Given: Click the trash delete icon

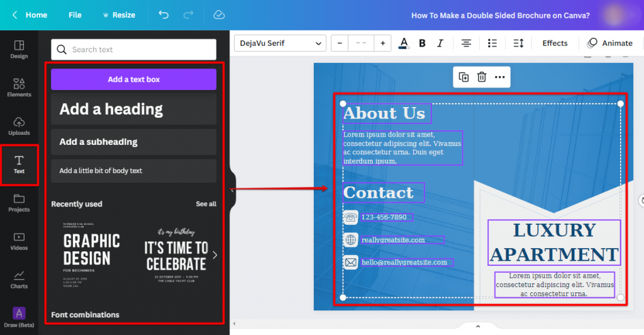Looking at the screenshot, I should (x=482, y=77).
